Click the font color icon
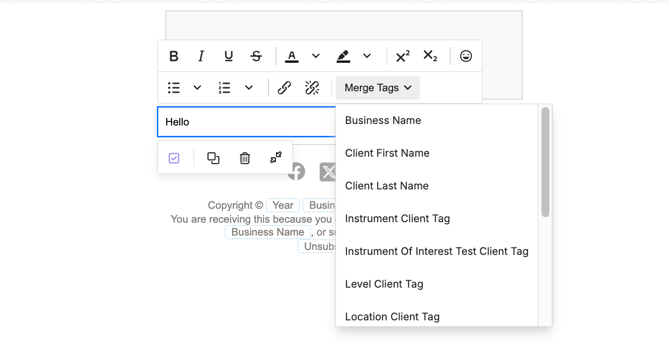Screen dimensions: 670x364 292,56
